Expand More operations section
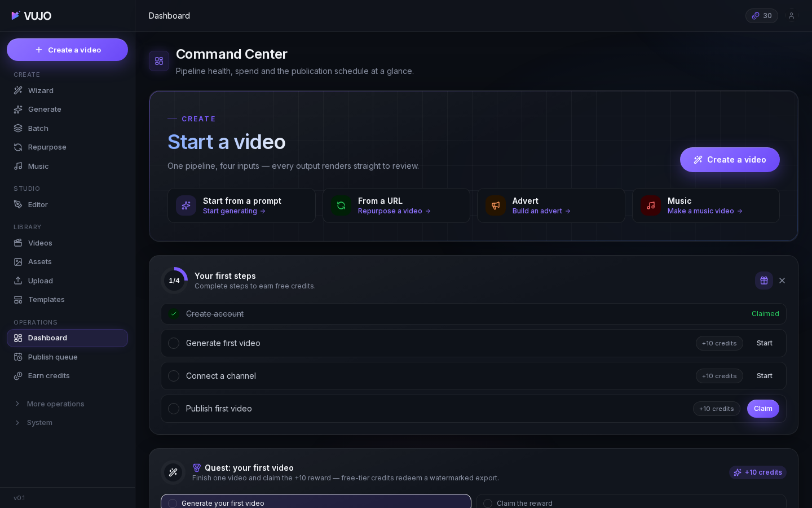This screenshot has height=508, width=812. tap(67, 404)
